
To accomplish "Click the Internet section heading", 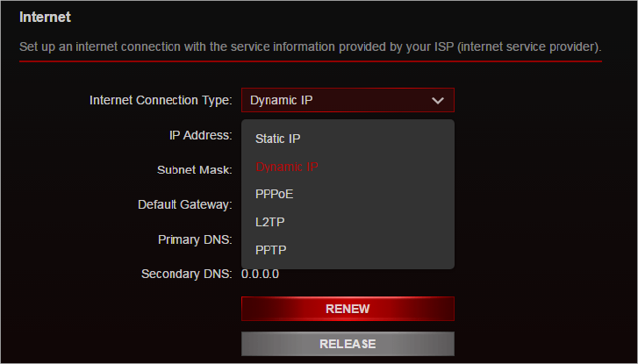I will pyautogui.click(x=45, y=17).
